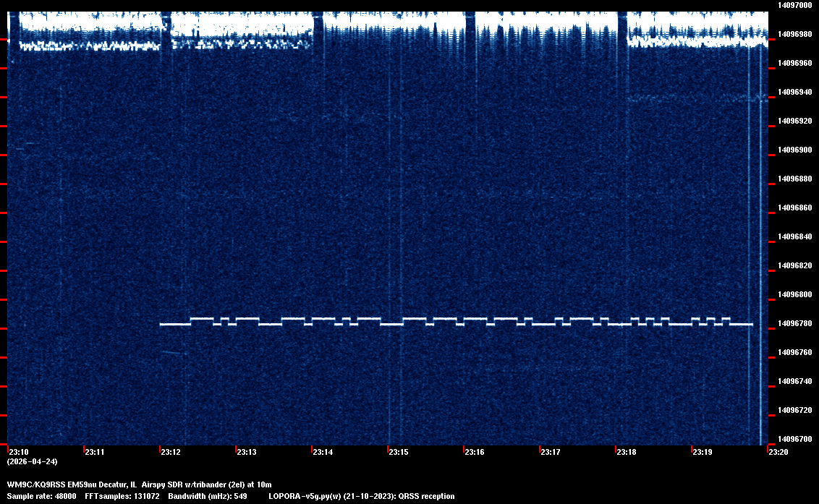Click the 14096700 frequency label

(794, 439)
